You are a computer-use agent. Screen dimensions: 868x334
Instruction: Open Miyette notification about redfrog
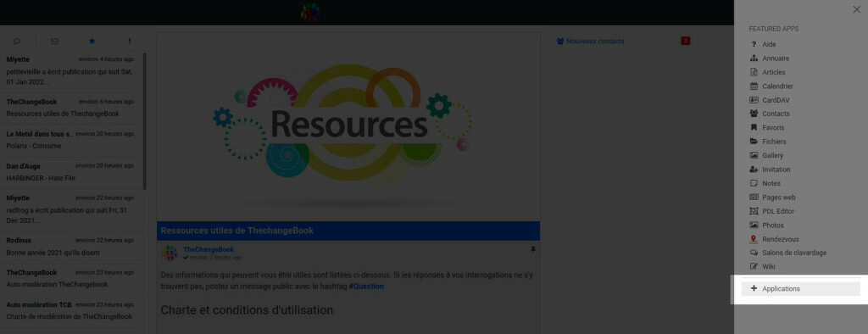(70, 210)
